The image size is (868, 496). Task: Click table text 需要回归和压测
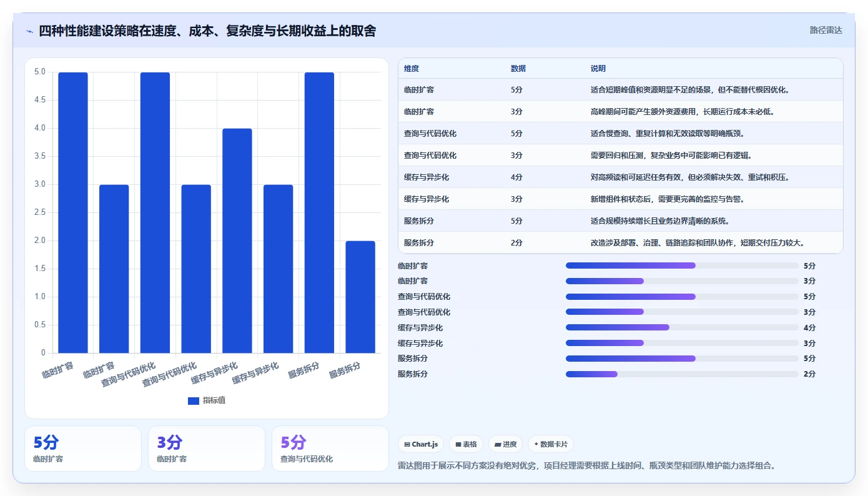point(618,156)
